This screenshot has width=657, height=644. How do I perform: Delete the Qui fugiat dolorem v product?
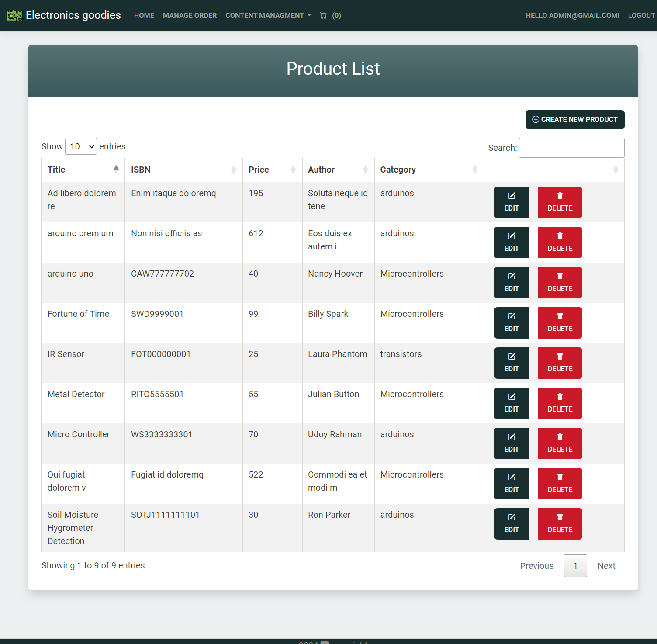coord(560,484)
